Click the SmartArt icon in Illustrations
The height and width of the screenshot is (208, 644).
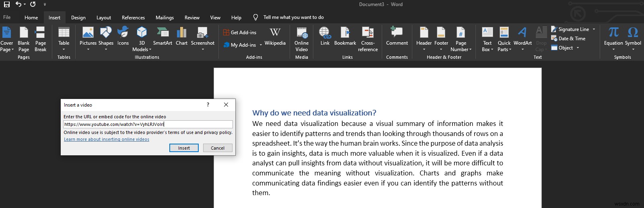point(163,36)
